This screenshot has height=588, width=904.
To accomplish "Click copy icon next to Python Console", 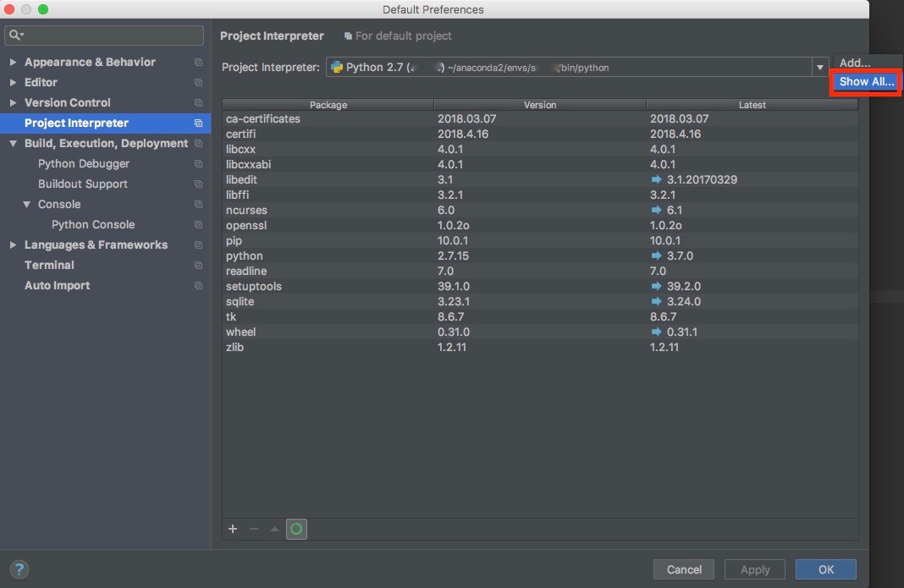I will 198,225.
